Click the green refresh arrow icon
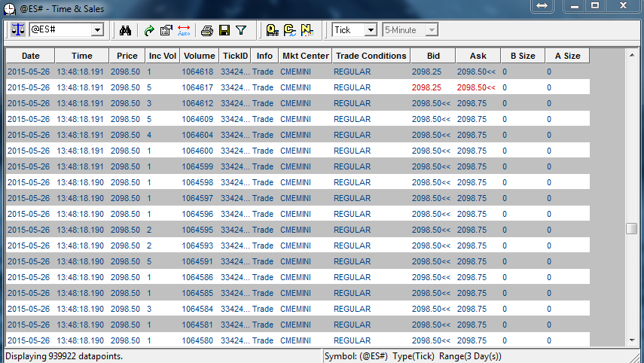The height and width of the screenshot is (363, 644). tap(149, 30)
